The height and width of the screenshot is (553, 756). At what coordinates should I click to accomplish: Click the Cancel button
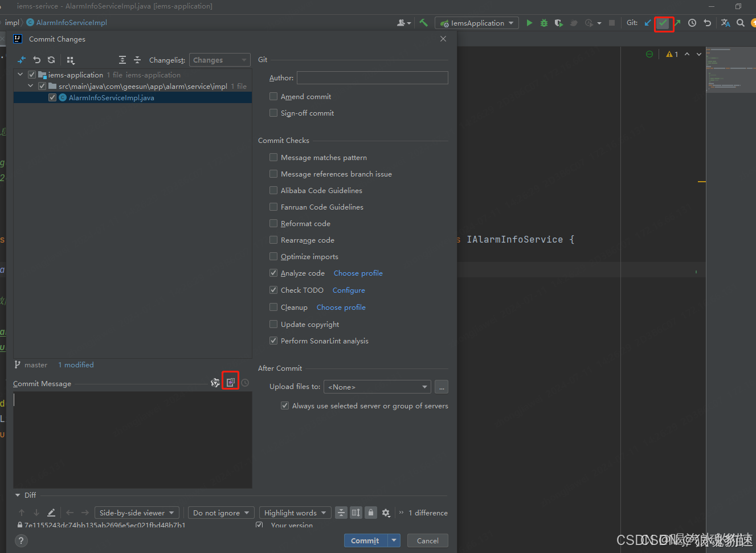(428, 540)
